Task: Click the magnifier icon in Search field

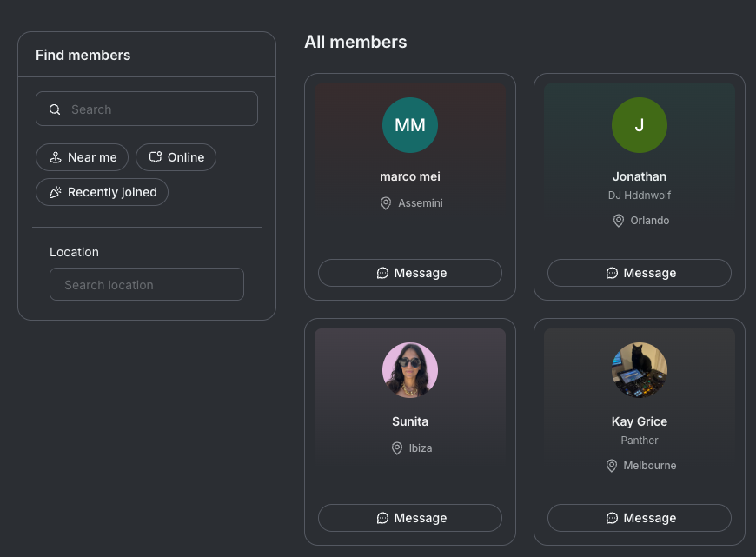Action: 55,109
